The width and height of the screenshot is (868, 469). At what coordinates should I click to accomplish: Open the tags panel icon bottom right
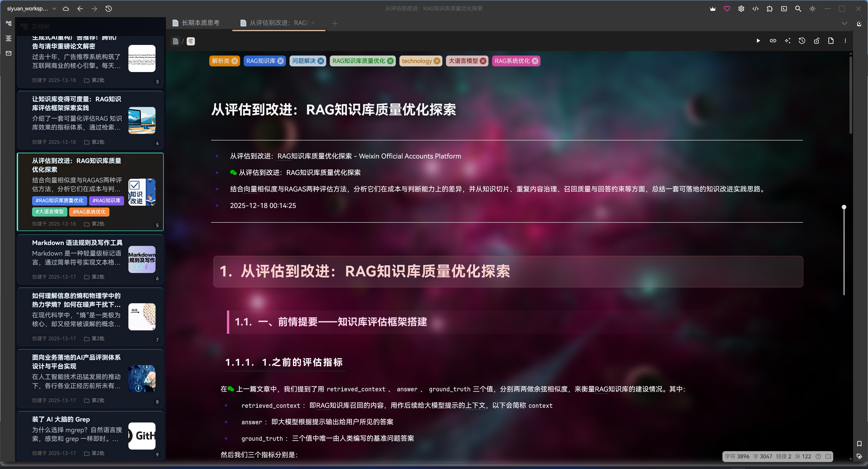point(859,456)
